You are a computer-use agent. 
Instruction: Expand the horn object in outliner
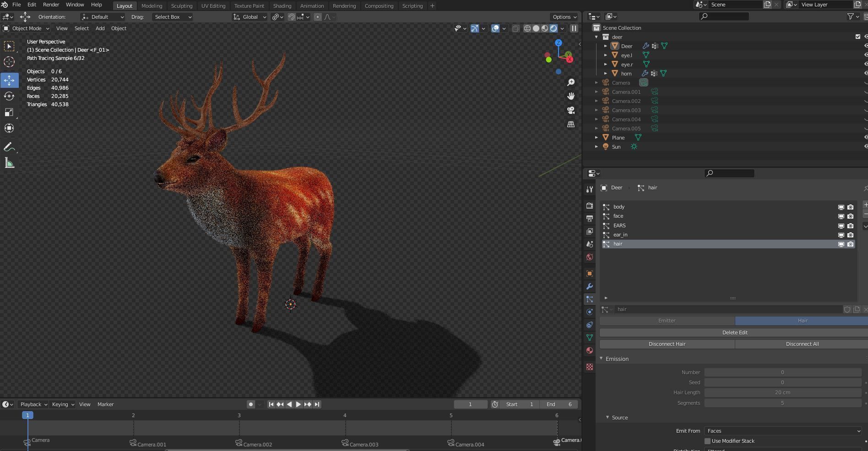pyautogui.click(x=605, y=73)
